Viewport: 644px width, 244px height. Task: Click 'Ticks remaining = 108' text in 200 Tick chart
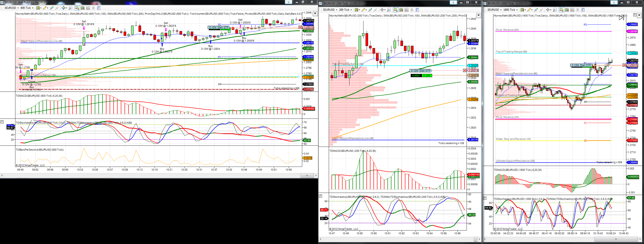pyautogui.click(x=451, y=143)
